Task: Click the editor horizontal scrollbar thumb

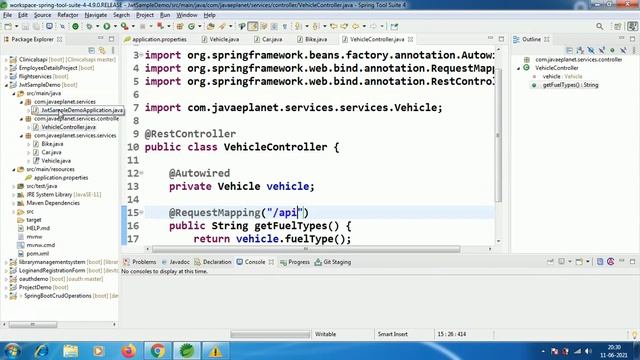Action: point(306,249)
